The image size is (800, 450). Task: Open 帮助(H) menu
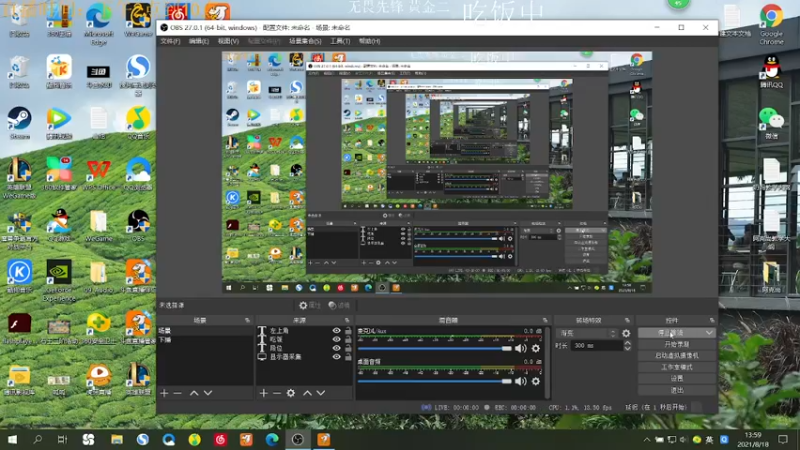(x=369, y=41)
